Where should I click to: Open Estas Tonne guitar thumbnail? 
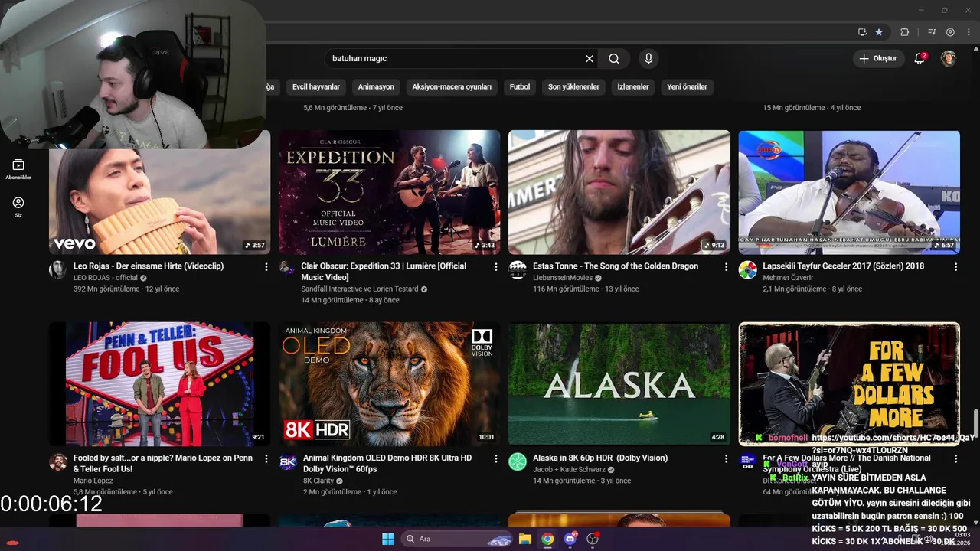619,192
